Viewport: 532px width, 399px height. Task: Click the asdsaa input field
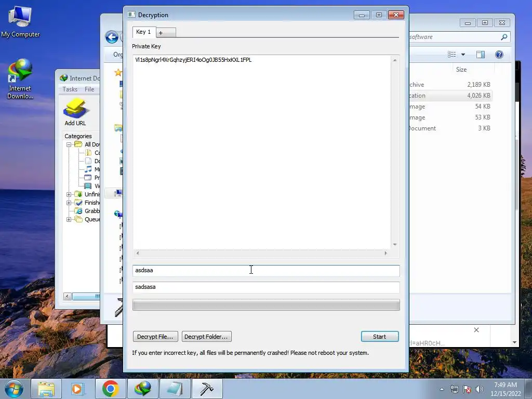click(x=266, y=270)
